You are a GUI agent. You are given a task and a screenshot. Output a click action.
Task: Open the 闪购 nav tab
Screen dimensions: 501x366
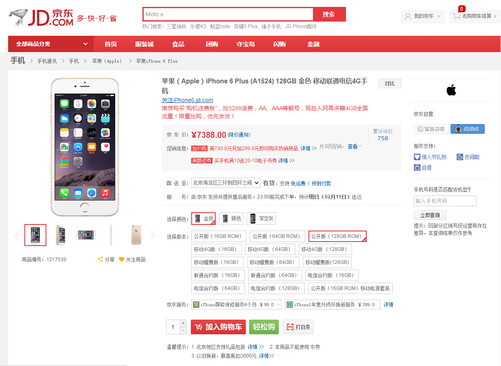point(279,44)
